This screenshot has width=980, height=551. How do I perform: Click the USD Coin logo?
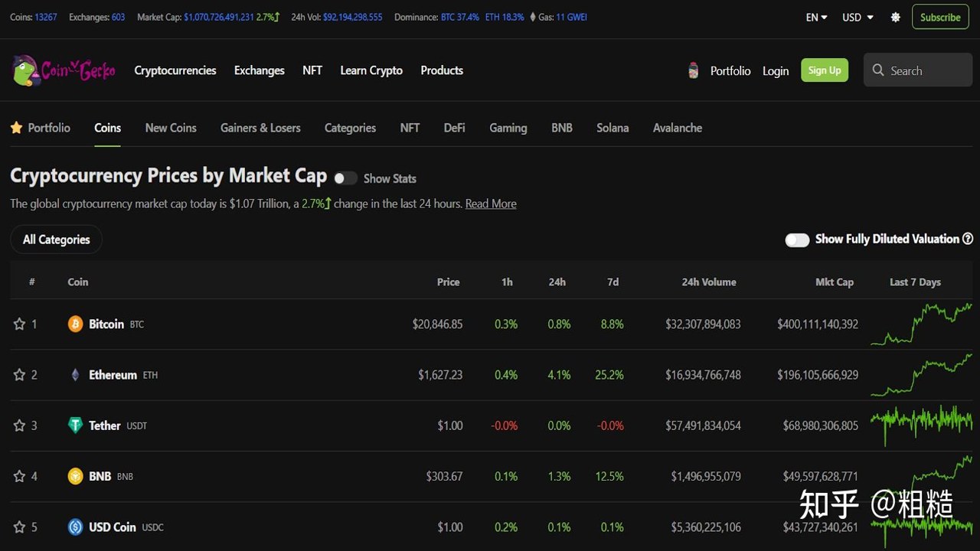[x=75, y=527]
